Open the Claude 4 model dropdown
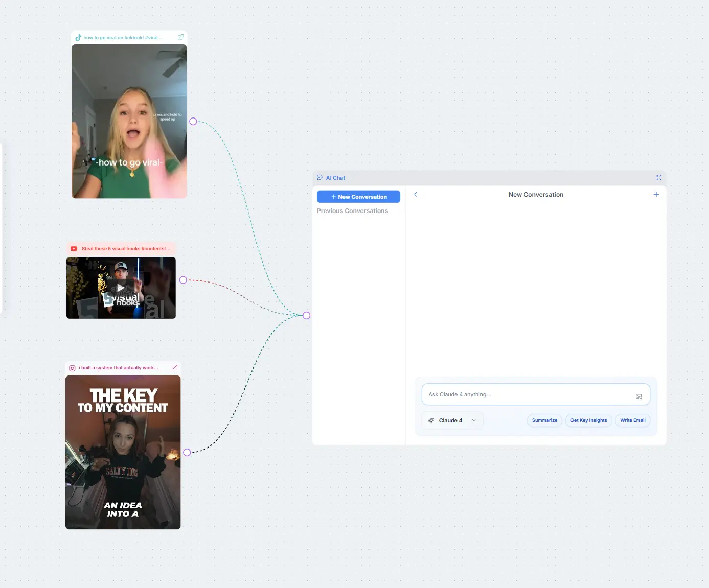The width and height of the screenshot is (709, 588). click(x=452, y=420)
